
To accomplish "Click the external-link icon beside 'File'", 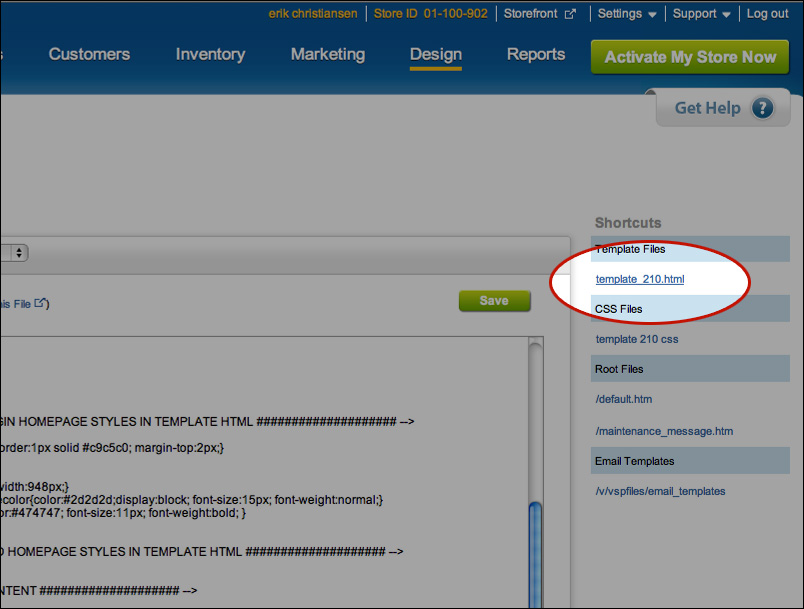I will click(40, 303).
